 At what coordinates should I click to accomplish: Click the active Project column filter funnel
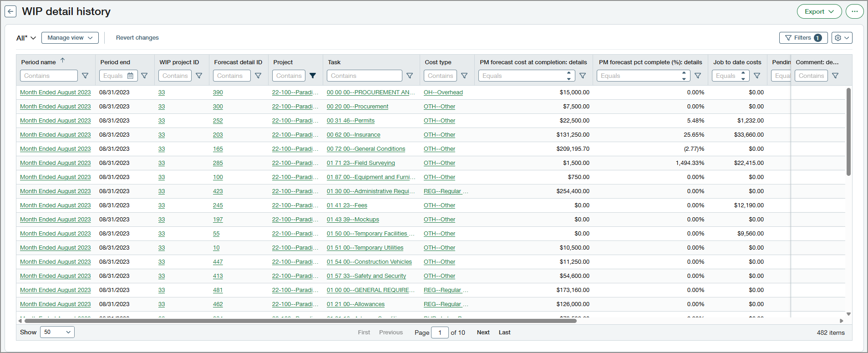[x=313, y=76]
